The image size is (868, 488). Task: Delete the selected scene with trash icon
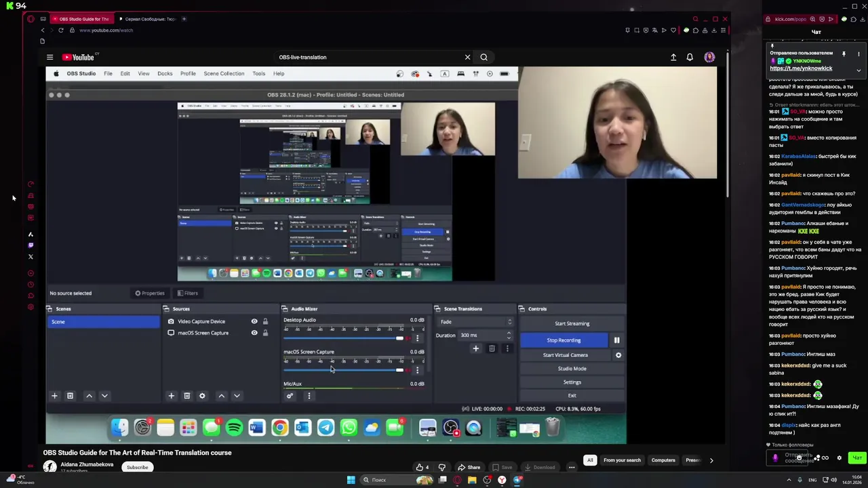pyautogui.click(x=70, y=396)
